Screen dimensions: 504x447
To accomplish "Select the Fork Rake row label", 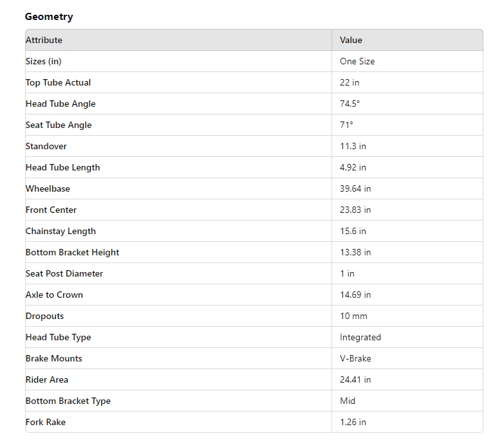I will click(46, 423).
